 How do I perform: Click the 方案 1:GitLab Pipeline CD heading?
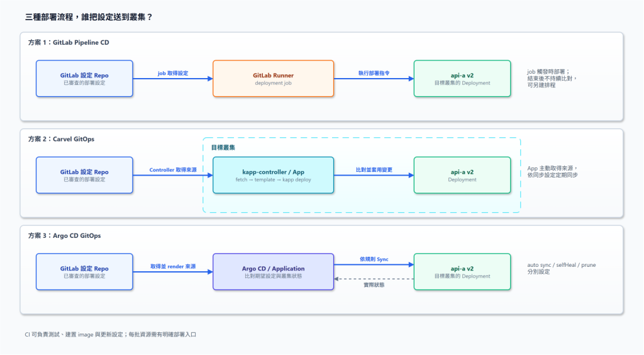pyautogui.click(x=69, y=42)
